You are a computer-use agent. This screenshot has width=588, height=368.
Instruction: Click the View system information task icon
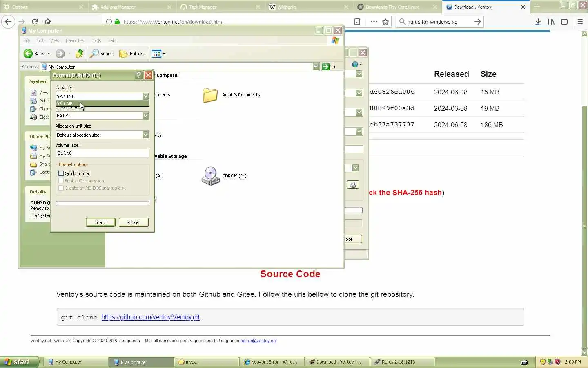coord(33,92)
